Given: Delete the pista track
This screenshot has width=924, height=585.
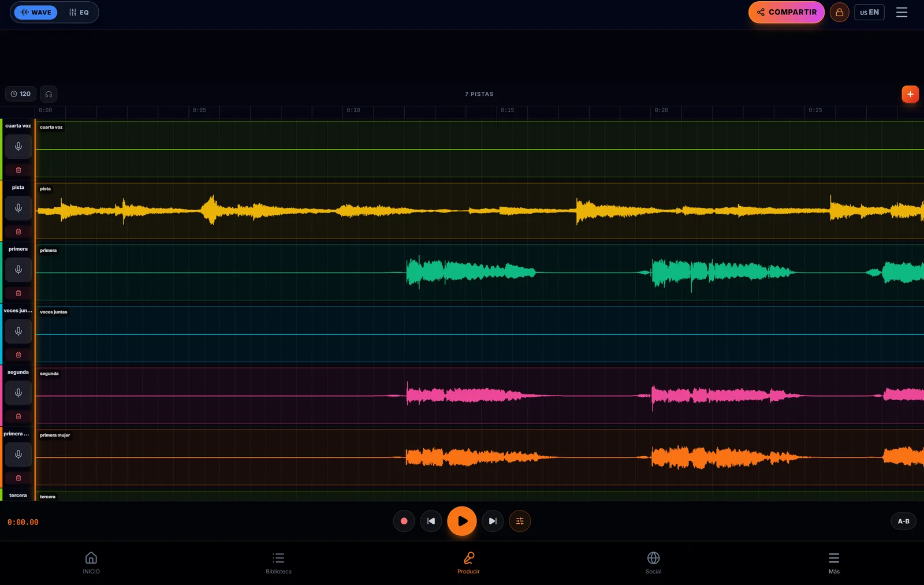Looking at the screenshot, I should pos(18,232).
